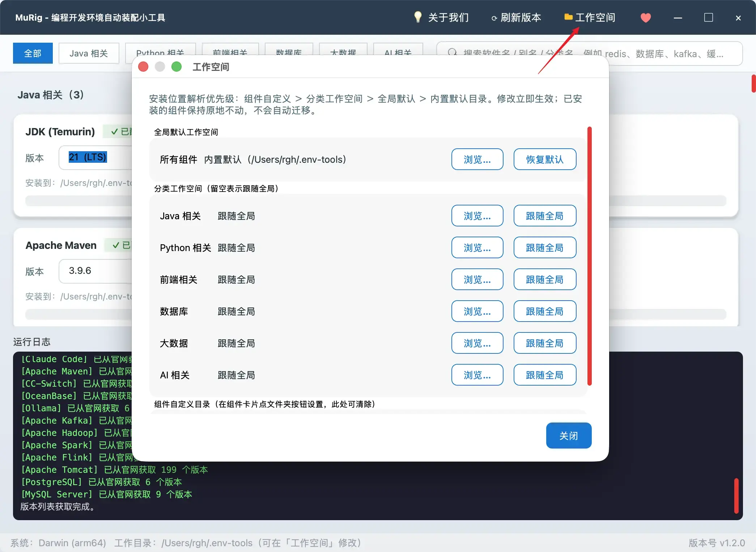Click the Apache Maven card title
This screenshot has width=756, height=552.
pos(61,245)
